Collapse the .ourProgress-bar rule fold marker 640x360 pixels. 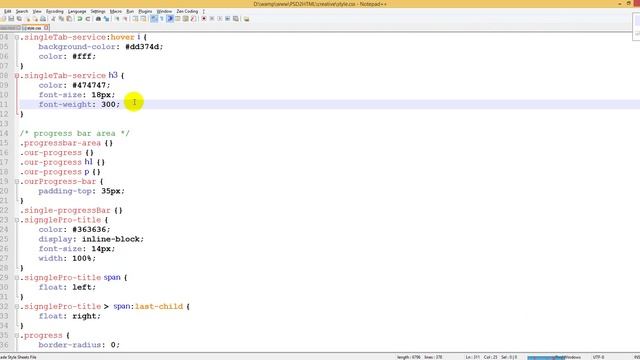pos(17,181)
